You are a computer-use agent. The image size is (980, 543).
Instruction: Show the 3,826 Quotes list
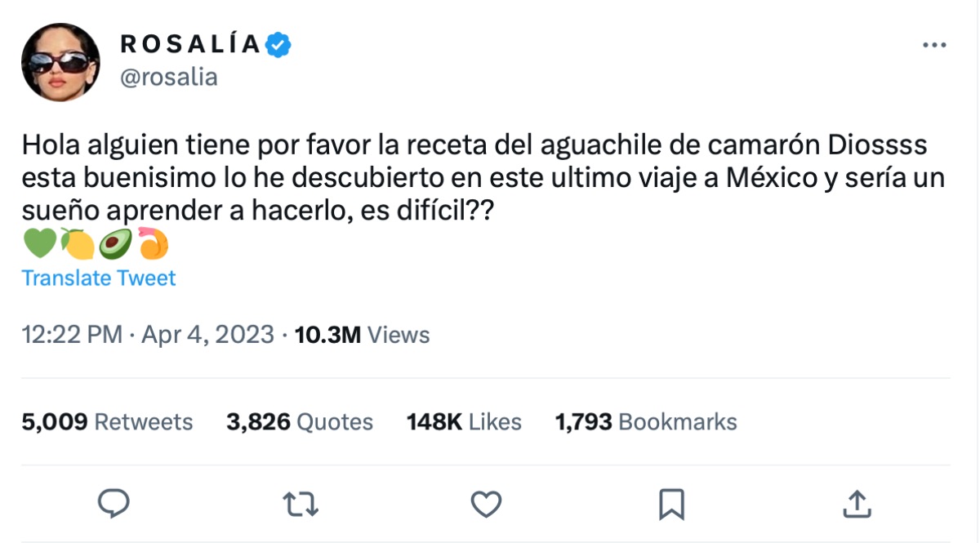pos(300,421)
